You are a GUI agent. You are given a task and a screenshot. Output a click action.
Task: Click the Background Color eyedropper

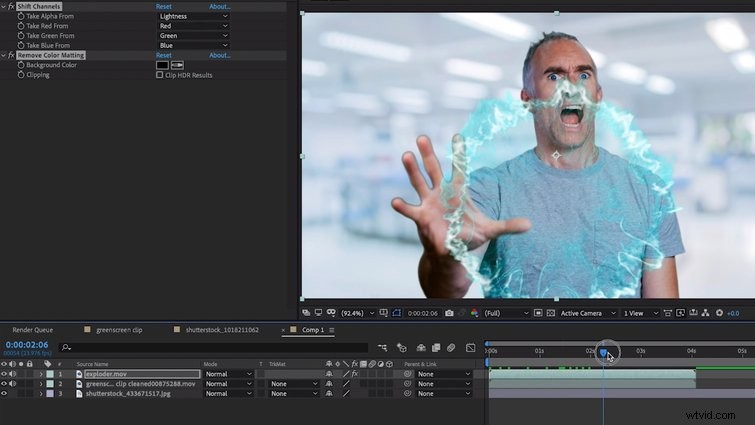[x=177, y=65]
